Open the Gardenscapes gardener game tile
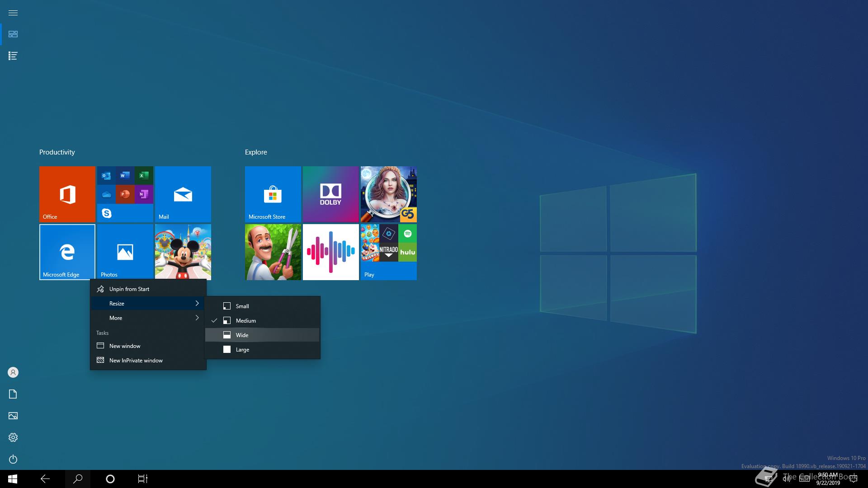Screen dimensions: 868x488 coord(273,252)
